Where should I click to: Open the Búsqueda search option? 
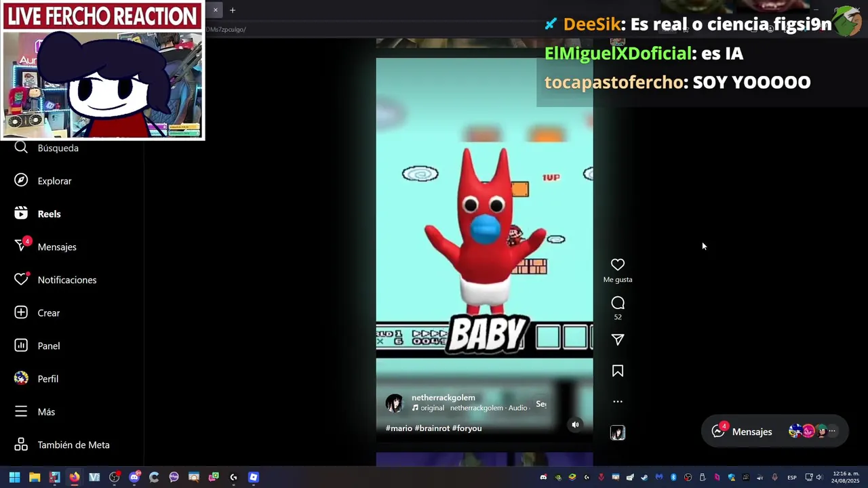(46, 148)
